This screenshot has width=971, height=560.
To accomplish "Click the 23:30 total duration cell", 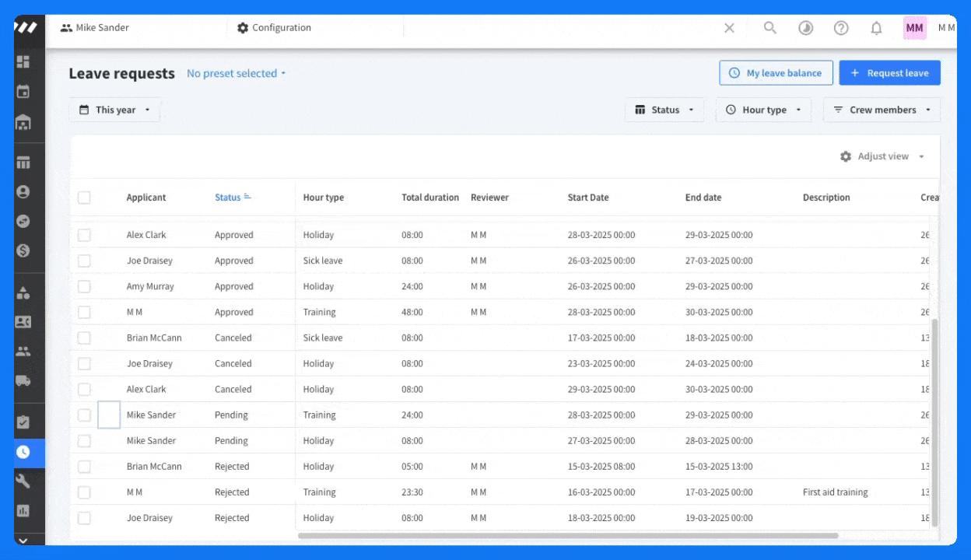I will tap(412, 492).
